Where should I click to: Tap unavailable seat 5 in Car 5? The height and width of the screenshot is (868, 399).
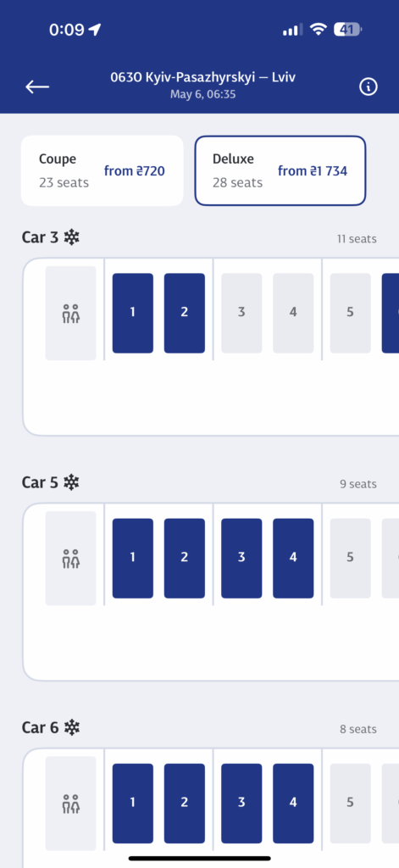click(x=351, y=559)
